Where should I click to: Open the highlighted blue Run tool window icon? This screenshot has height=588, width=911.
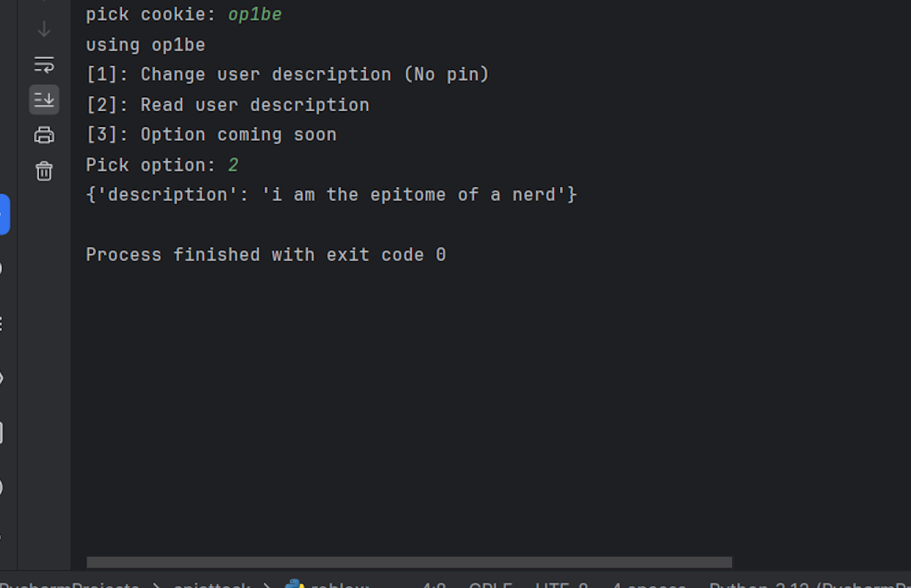click(6, 214)
